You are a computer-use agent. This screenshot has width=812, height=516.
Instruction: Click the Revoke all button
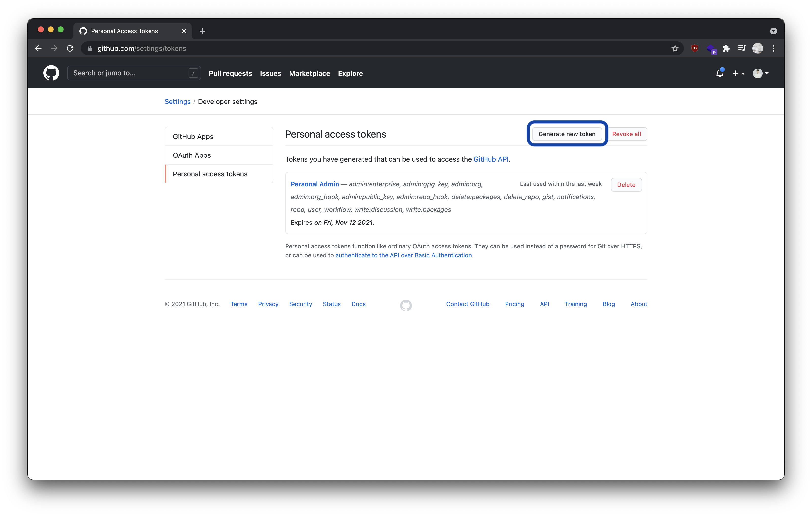[626, 134]
